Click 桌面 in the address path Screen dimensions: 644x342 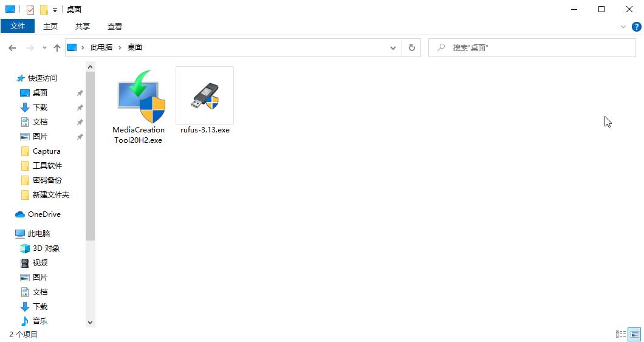coord(135,47)
